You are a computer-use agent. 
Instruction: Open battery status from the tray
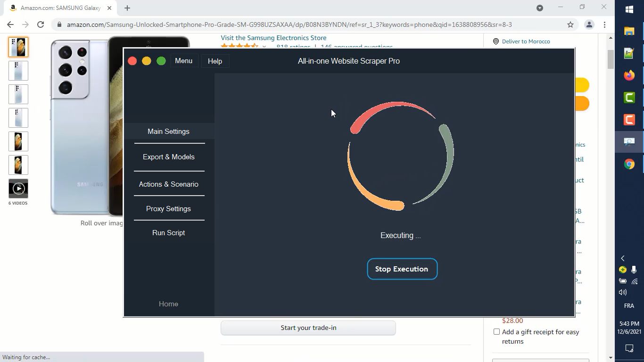point(623,281)
